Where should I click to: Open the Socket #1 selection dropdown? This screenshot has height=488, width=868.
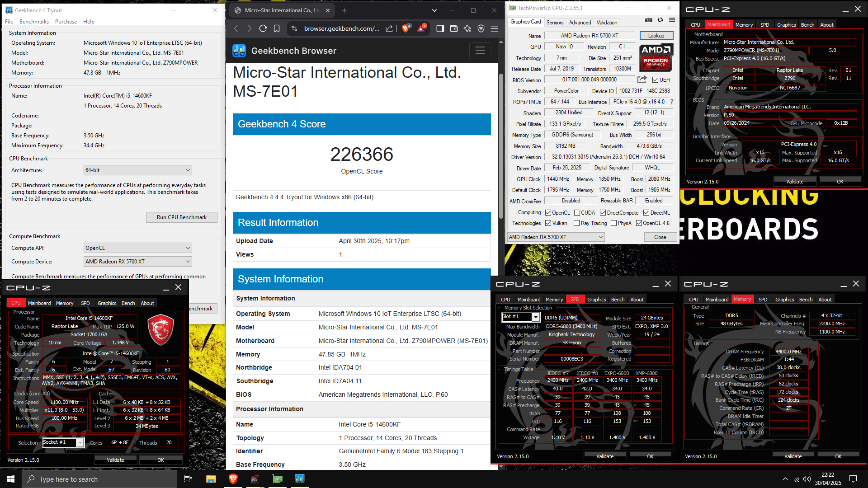pyautogui.click(x=63, y=442)
